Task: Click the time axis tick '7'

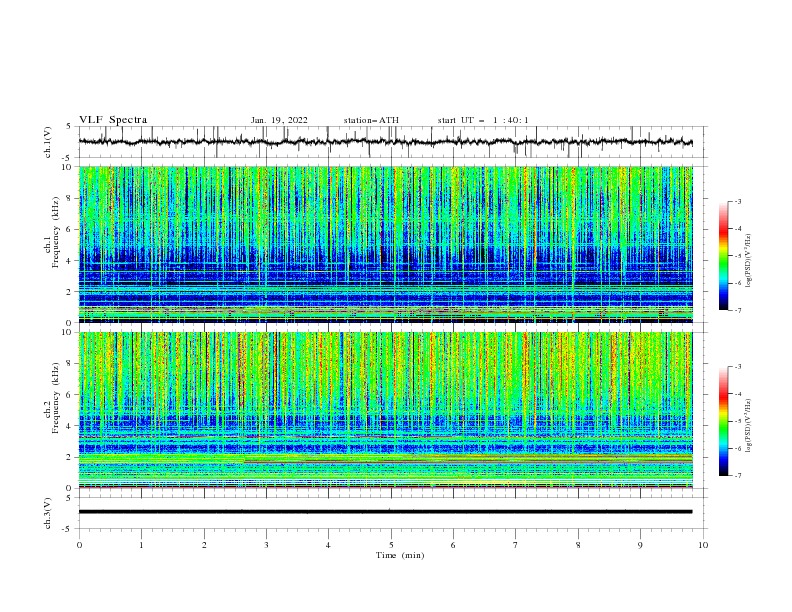Action: click(516, 545)
